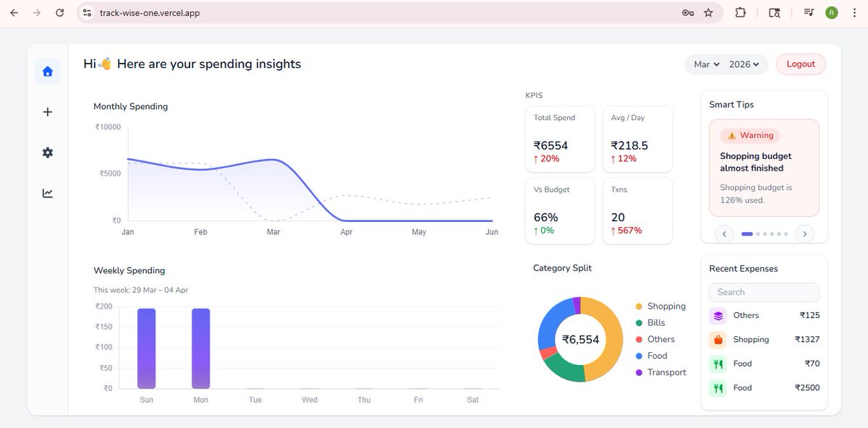Open the Home dashboard sidebar icon
The width and height of the screenshot is (868, 428).
click(x=48, y=71)
